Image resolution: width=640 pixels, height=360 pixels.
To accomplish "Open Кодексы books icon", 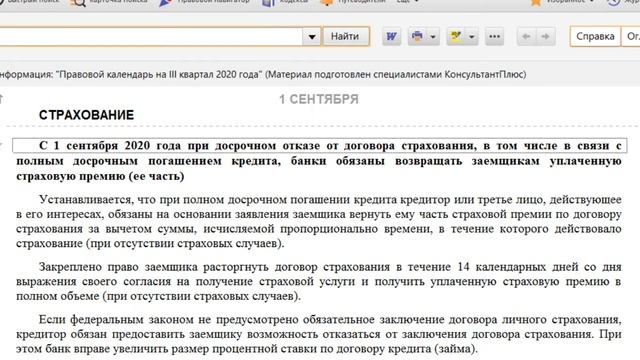I will click(x=268, y=2).
